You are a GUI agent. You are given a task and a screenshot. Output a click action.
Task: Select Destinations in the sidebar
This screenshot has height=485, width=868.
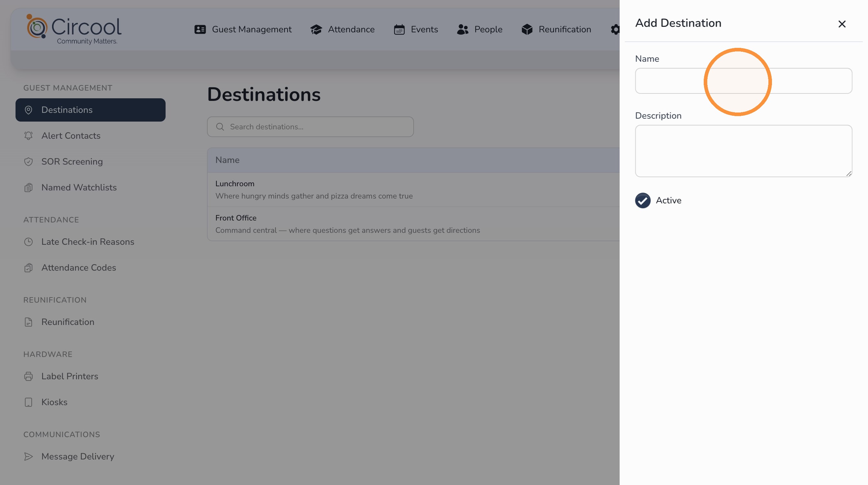click(x=91, y=110)
